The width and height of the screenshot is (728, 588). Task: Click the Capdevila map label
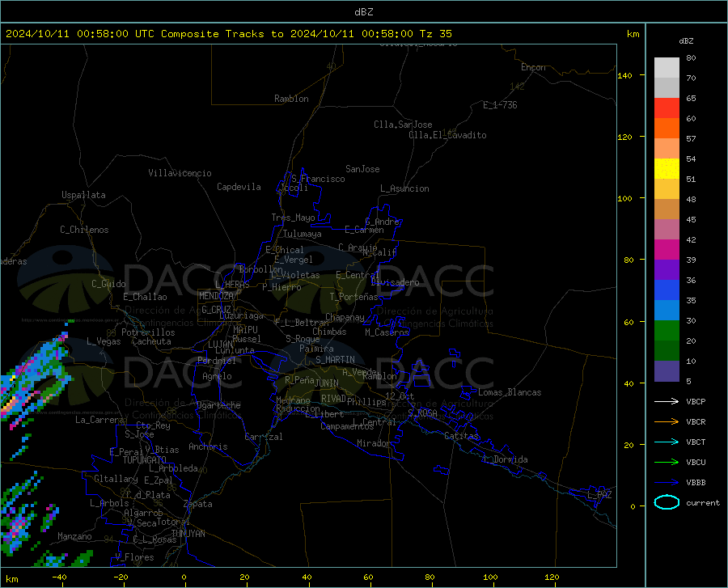point(239,187)
